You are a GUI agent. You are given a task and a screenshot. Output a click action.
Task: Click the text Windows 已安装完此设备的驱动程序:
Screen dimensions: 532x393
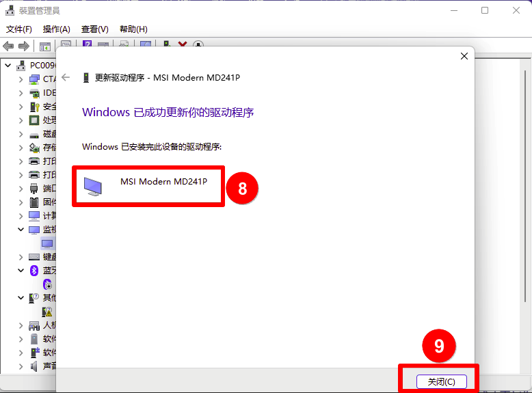pyautogui.click(x=152, y=146)
